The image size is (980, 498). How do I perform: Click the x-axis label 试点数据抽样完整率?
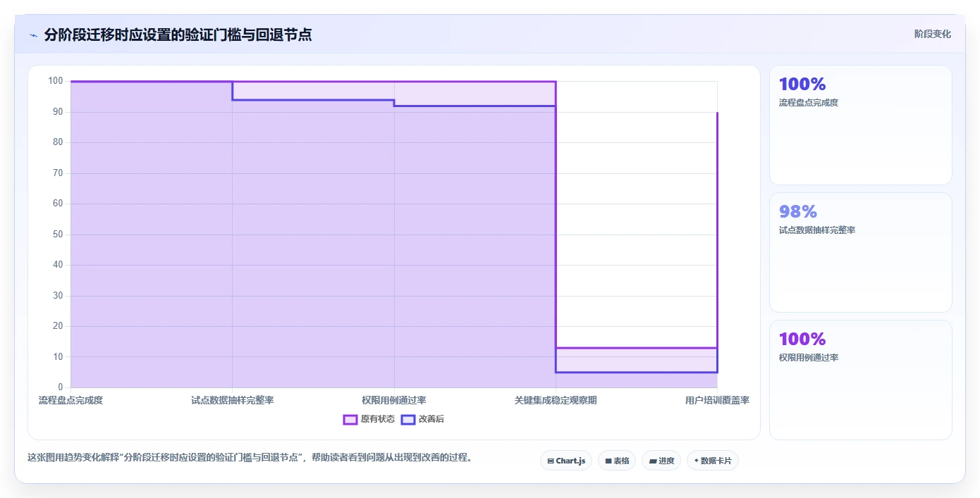coord(233,400)
